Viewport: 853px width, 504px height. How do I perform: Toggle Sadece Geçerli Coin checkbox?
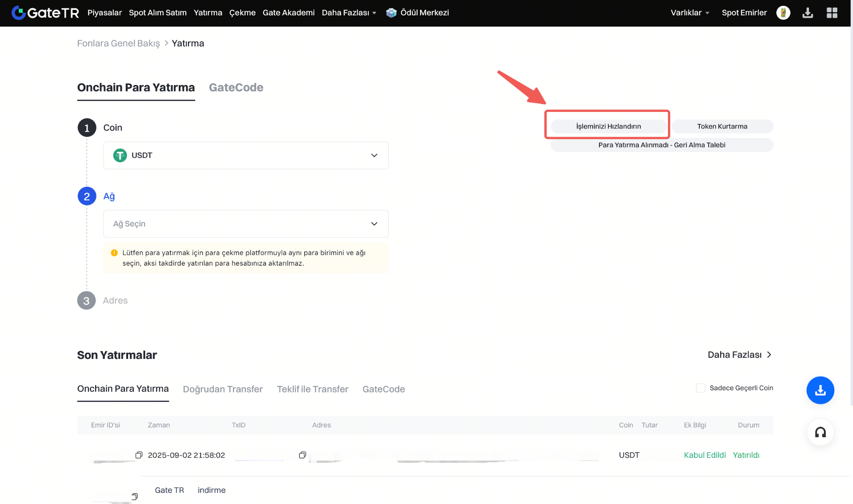(700, 388)
